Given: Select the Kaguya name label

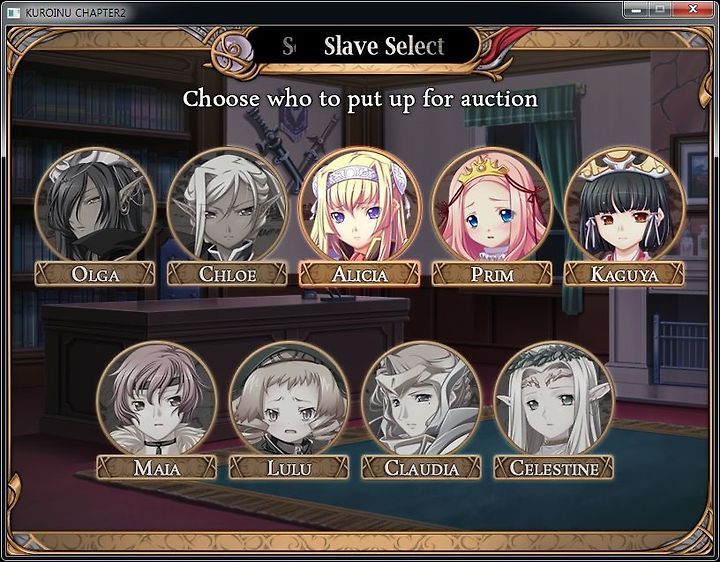Looking at the screenshot, I should [x=624, y=274].
